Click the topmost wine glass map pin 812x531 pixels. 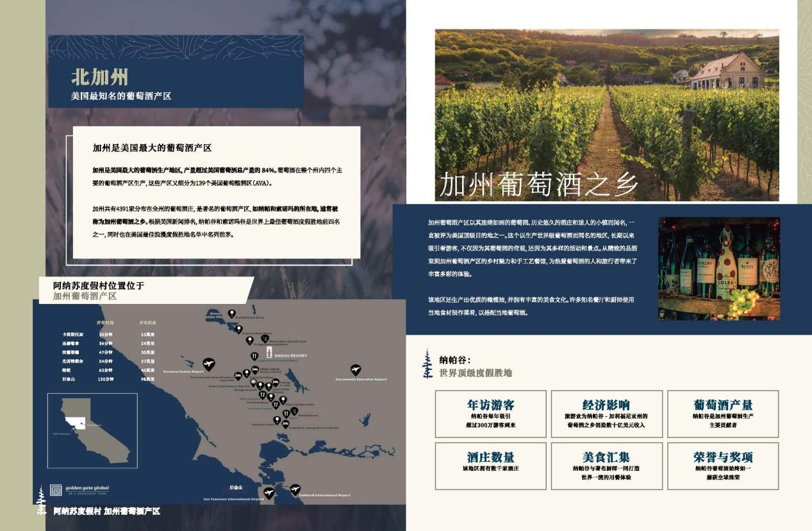(x=231, y=314)
